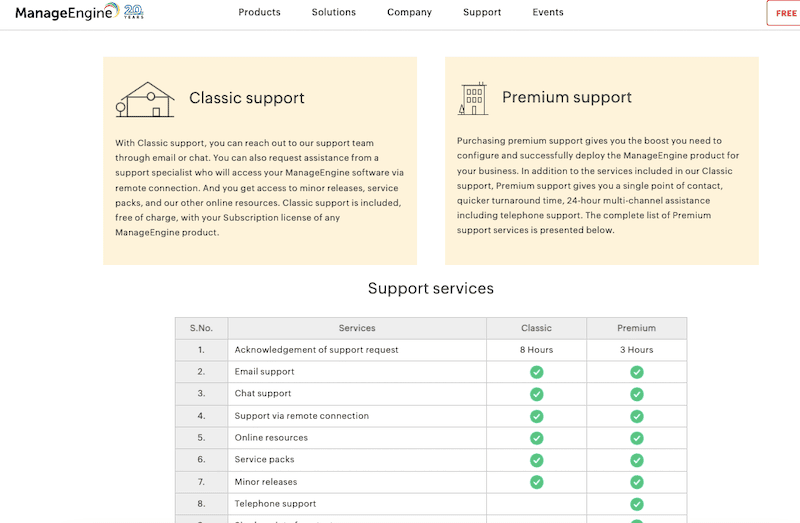Click the Email support row label

click(264, 372)
